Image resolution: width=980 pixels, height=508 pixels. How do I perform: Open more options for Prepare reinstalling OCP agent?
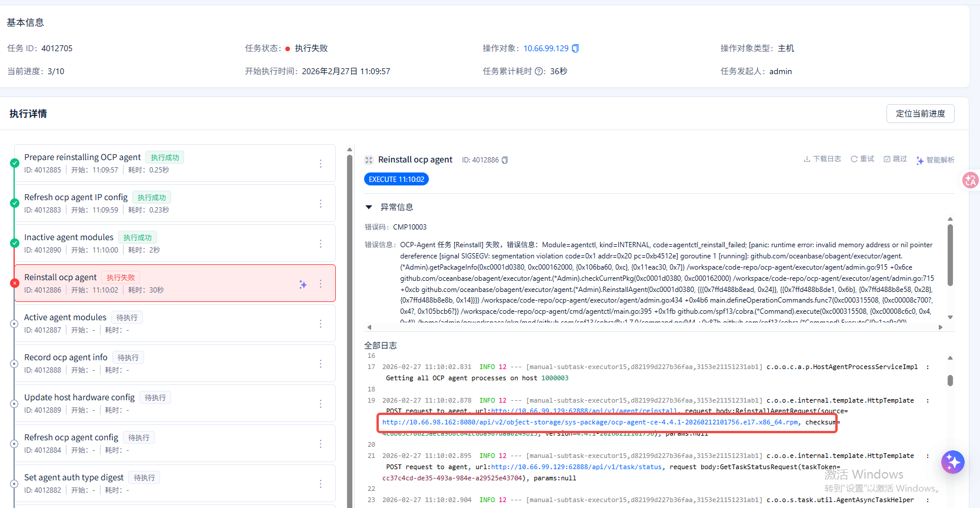pyautogui.click(x=321, y=164)
